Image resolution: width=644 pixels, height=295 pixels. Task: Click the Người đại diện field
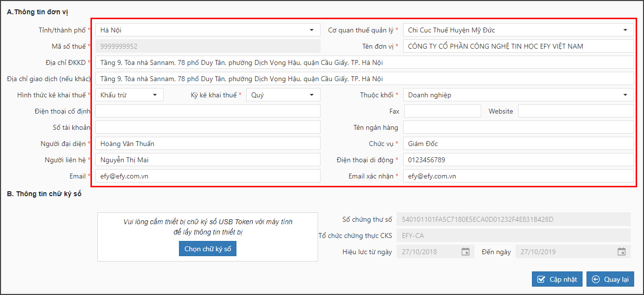tap(207, 144)
